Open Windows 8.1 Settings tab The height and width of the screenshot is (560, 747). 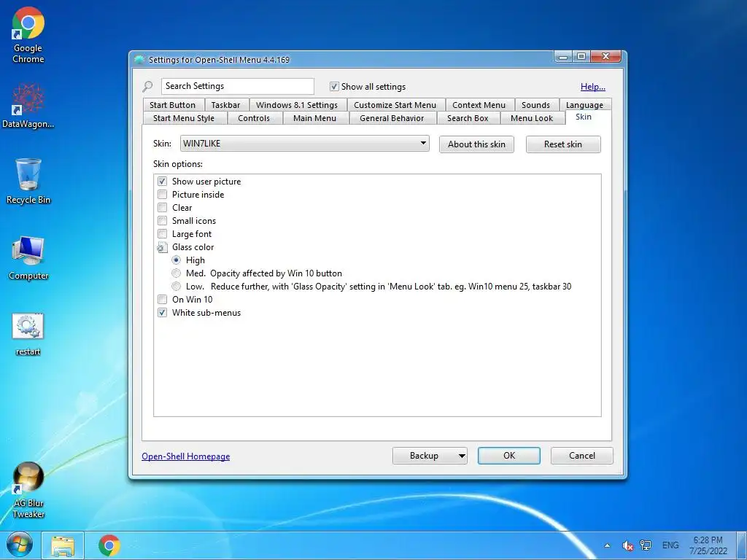[x=297, y=105]
